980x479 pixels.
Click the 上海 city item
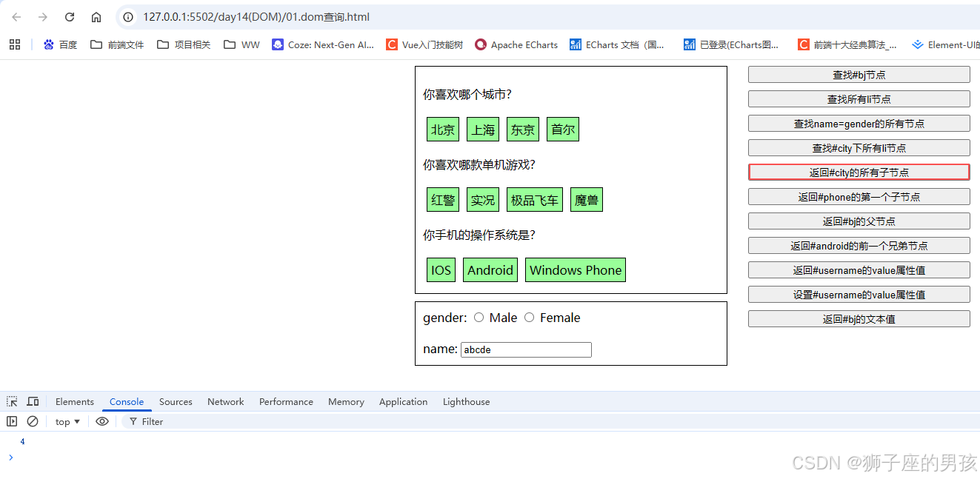(483, 130)
